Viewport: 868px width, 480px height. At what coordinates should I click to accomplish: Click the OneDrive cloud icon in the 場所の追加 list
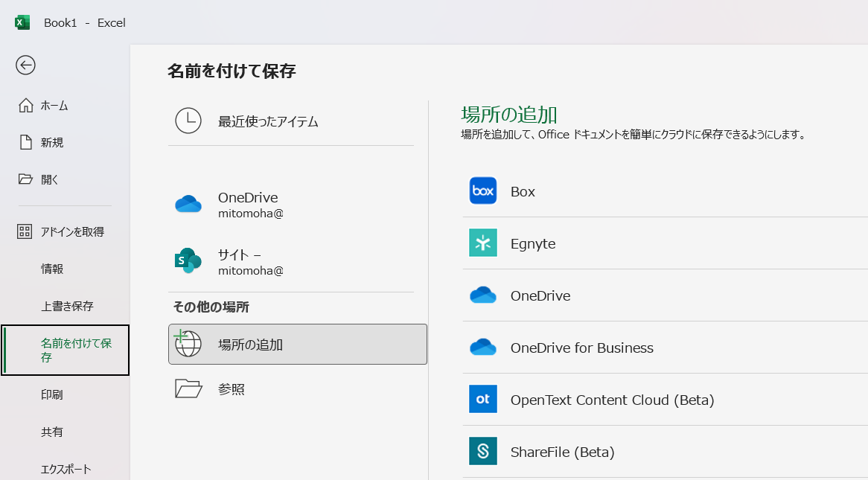tap(482, 295)
